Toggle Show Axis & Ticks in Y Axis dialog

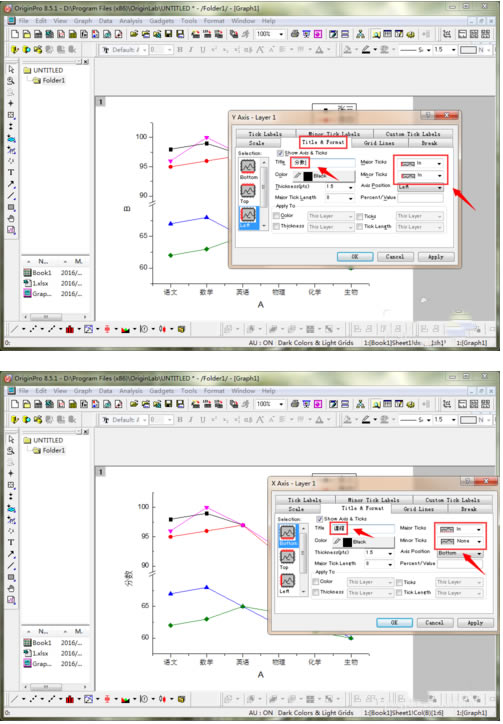279,153
